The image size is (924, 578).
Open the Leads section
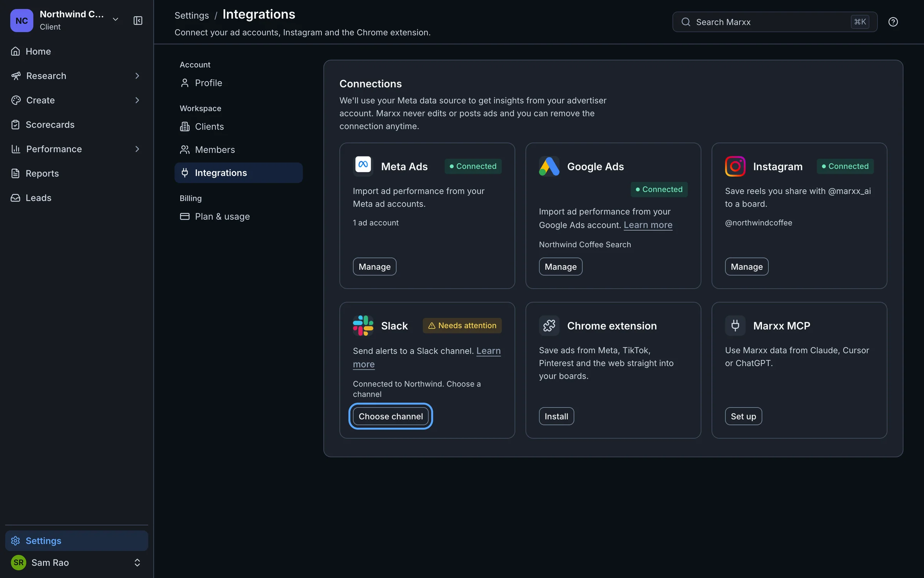point(77,198)
